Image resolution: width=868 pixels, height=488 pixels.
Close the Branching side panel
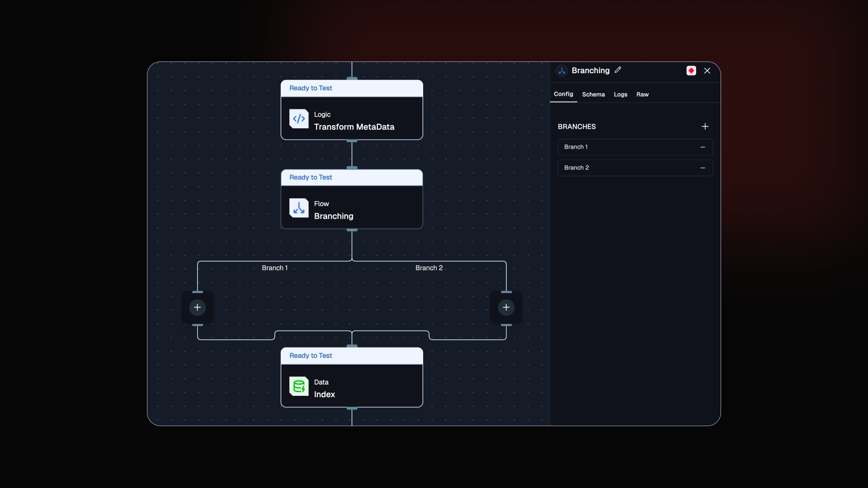(x=708, y=70)
